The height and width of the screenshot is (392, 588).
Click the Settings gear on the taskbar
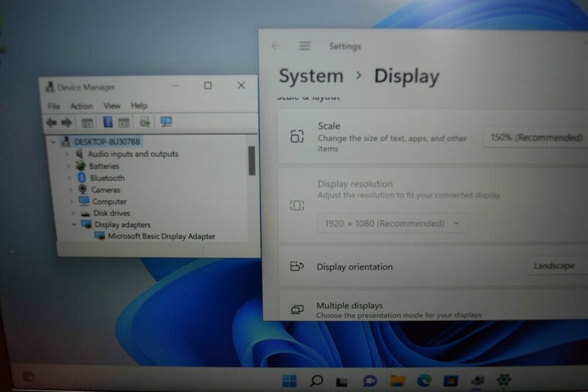tap(504, 380)
